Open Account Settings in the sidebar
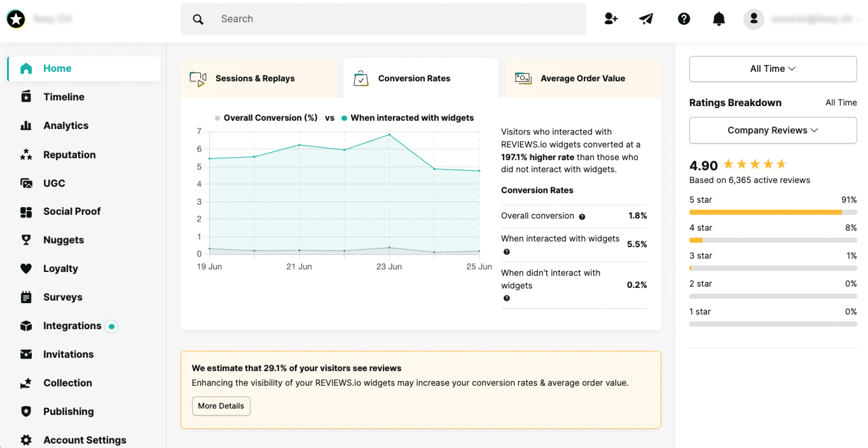This screenshot has height=448, width=868. pyautogui.click(x=85, y=440)
